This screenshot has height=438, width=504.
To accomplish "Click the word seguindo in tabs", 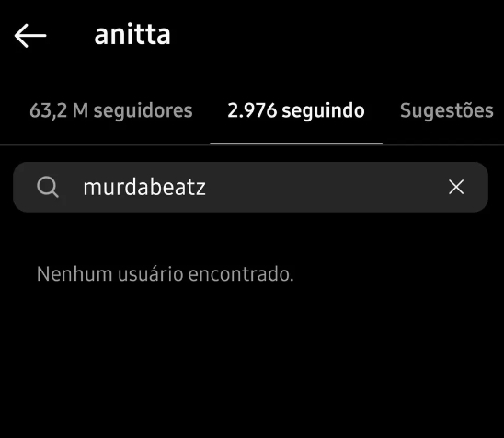I will pos(323,111).
